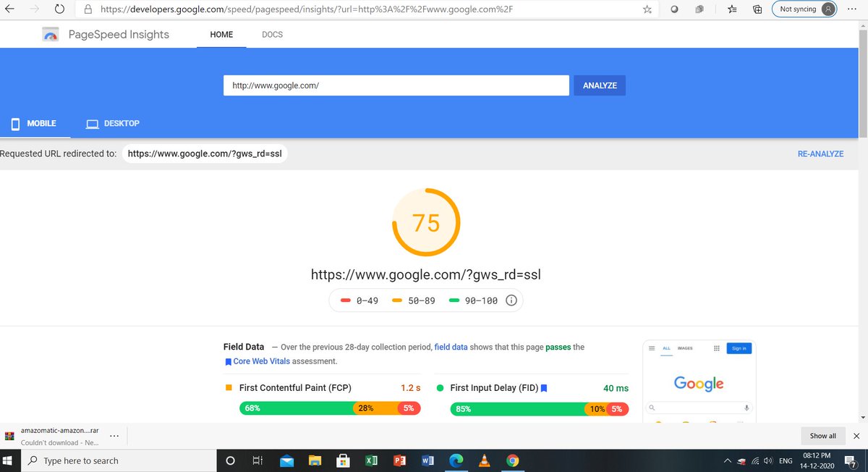Click the stacked-pages extension icon in the toolbar
Screen dimensions: 868x472
(699, 9)
